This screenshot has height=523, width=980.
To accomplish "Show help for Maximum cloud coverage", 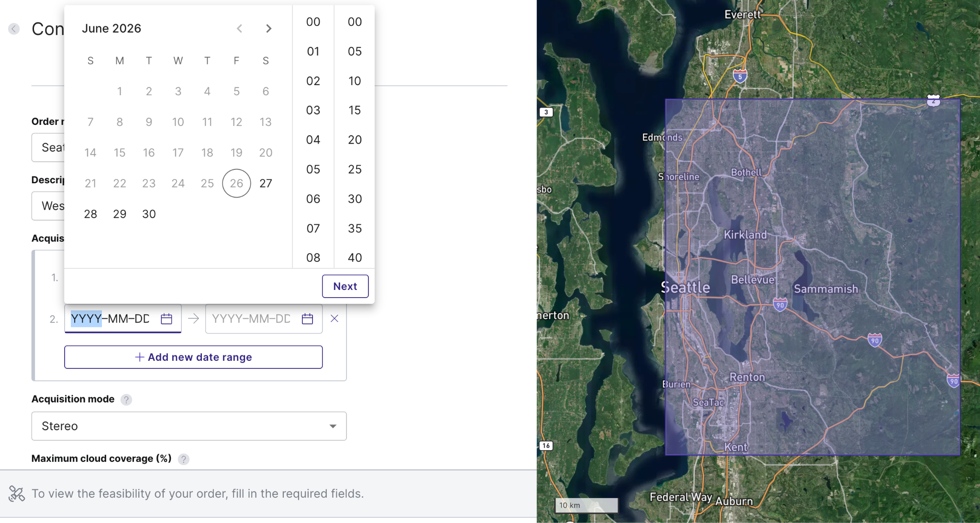I will pos(183,459).
